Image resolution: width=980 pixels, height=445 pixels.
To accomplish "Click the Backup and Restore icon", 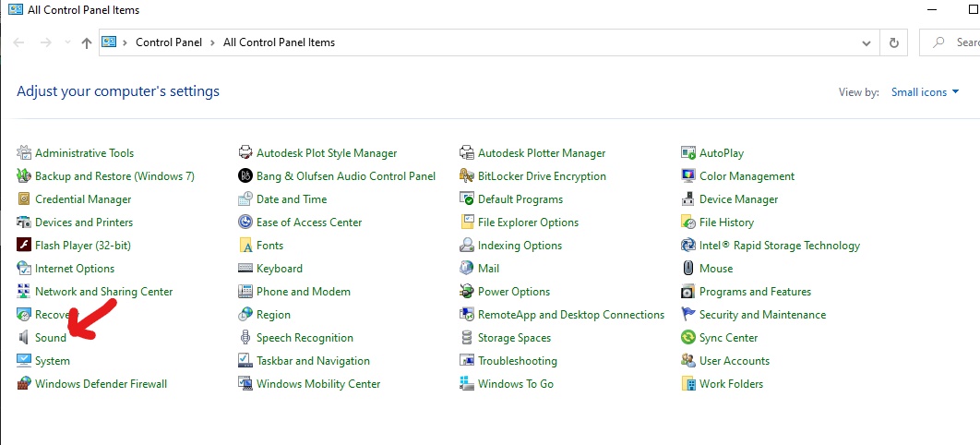I will point(24,176).
